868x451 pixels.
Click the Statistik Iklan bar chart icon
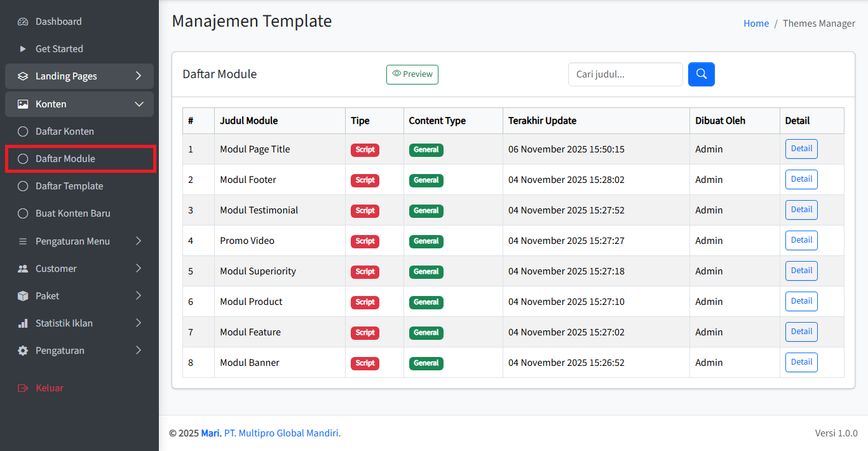(23, 323)
